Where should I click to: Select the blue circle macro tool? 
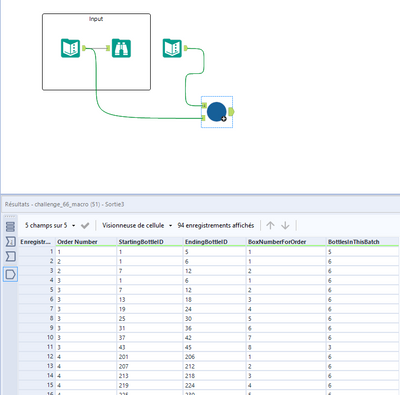point(217,112)
